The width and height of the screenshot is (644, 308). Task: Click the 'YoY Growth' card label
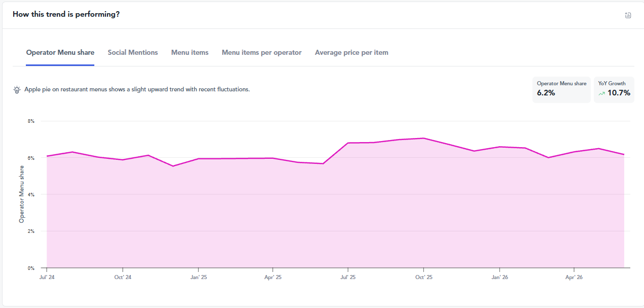tap(612, 83)
